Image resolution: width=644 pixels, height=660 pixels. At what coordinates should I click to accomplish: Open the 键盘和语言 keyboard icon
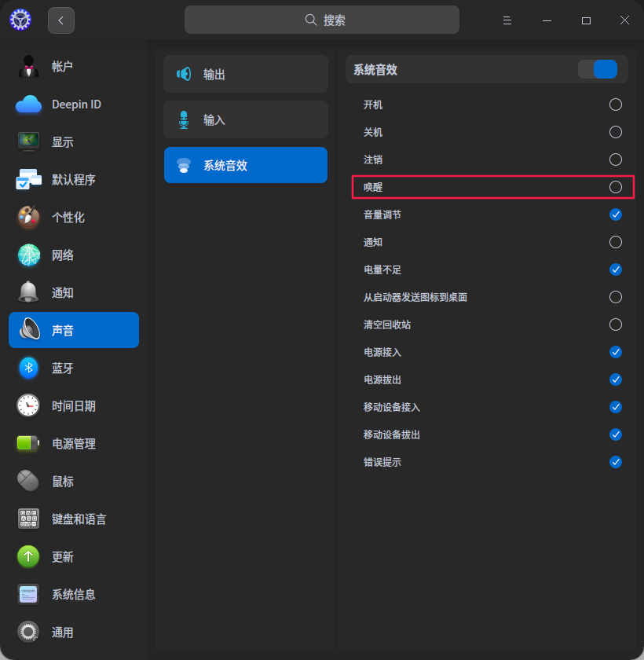[x=28, y=519]
